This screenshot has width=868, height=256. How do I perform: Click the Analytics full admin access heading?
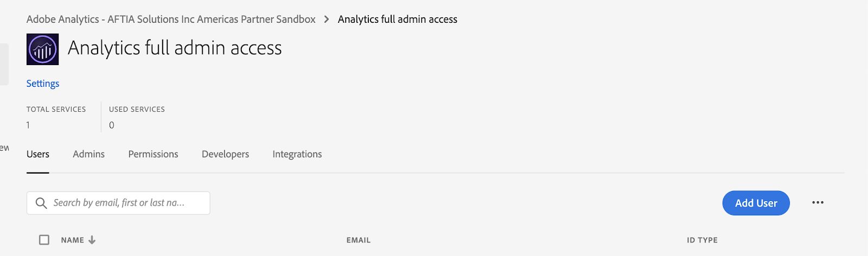[x=175, y=48]
